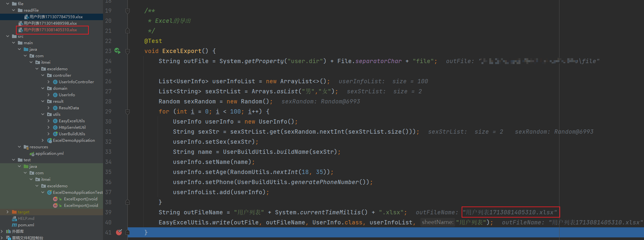
Task: Click the file icon of 用户列表1713077847559.xlsx
Action: [x=26, y=17]
